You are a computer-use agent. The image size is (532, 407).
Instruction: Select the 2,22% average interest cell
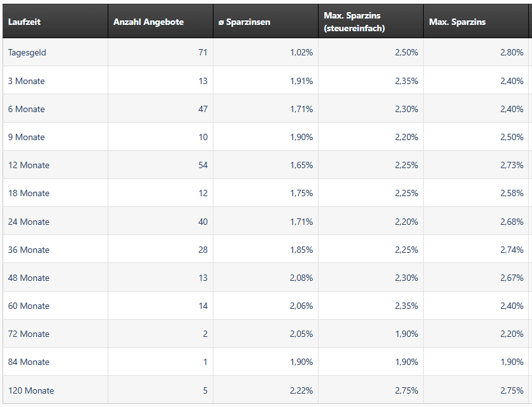302,390
